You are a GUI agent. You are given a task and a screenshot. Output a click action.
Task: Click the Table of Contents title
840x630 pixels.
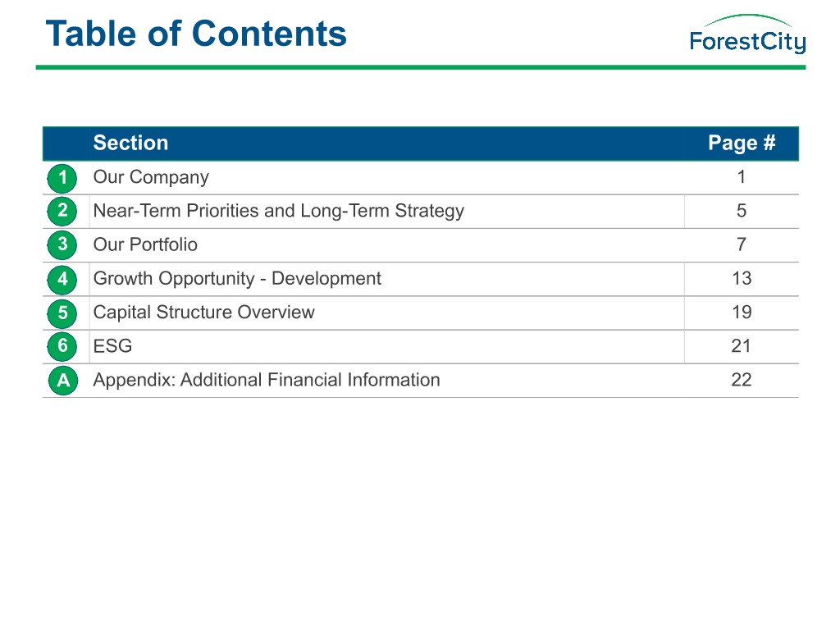pyautogui.click(x=196, y=34)
